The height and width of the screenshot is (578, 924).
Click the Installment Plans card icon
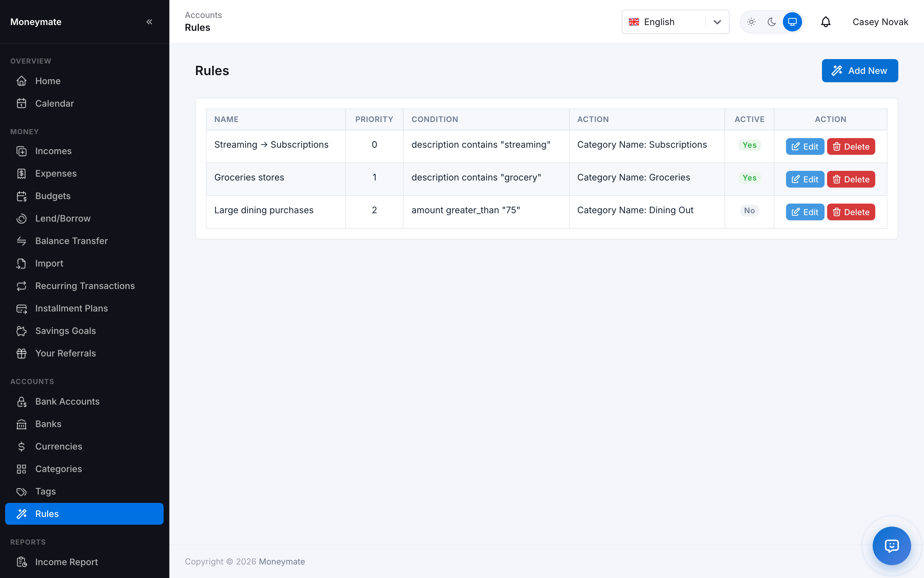(22, 309)
